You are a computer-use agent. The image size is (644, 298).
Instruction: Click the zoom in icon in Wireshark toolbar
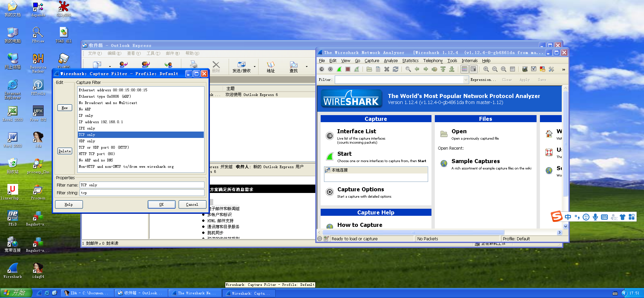click(x=486, y=69)
